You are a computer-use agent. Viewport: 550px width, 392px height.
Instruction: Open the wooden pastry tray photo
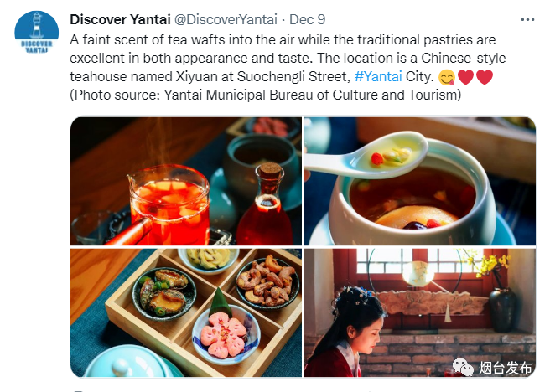pyautogui.click(x=186, y=312)
